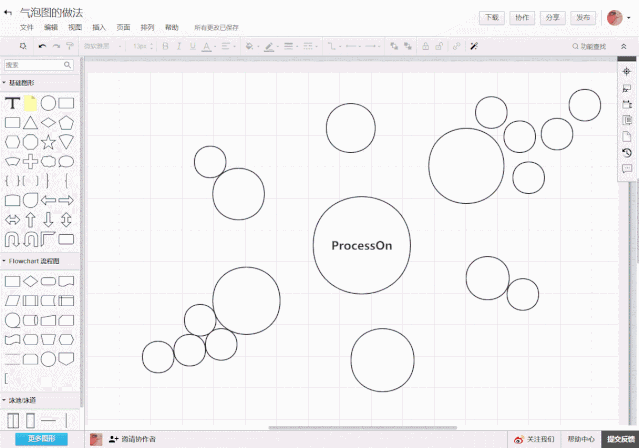Screen dimensions: 639x448
Task: Open the font color dropdown
Action: point(209,46)
